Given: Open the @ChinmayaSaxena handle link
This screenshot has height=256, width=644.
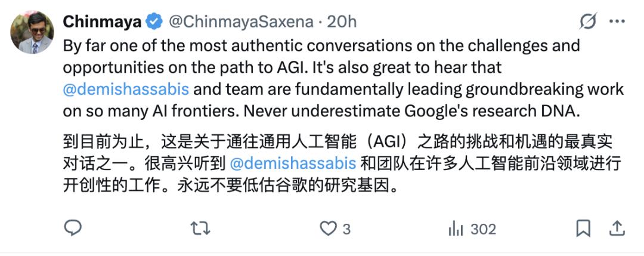Looking at the screenshot, I should point(241,21).
